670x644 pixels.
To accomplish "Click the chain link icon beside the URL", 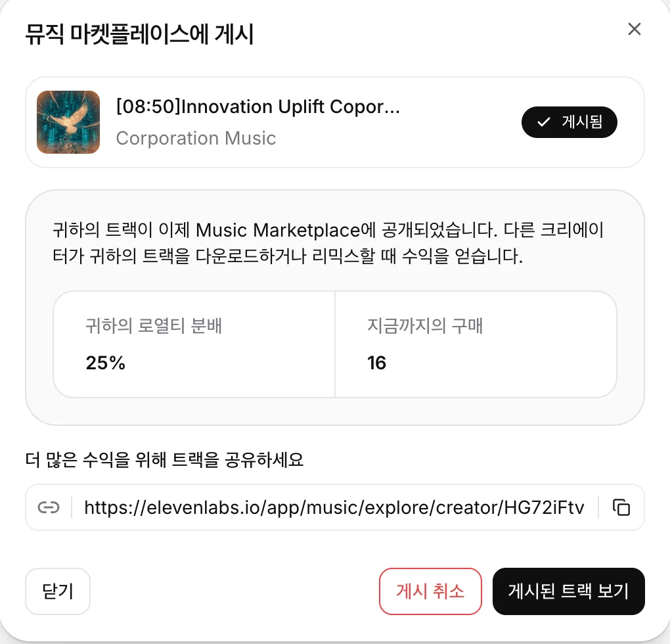I will (x=49, y=507).
